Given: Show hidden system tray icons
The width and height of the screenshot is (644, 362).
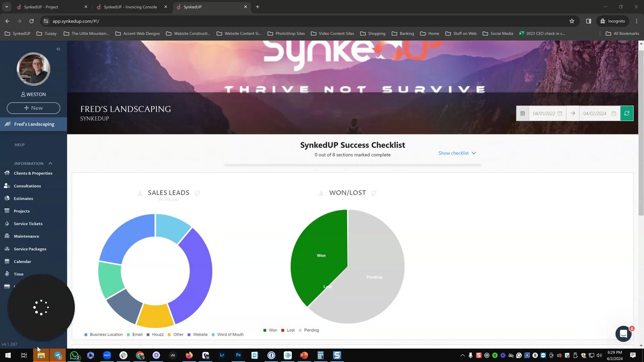Looking at the screenshot, I should pos(463,355).
